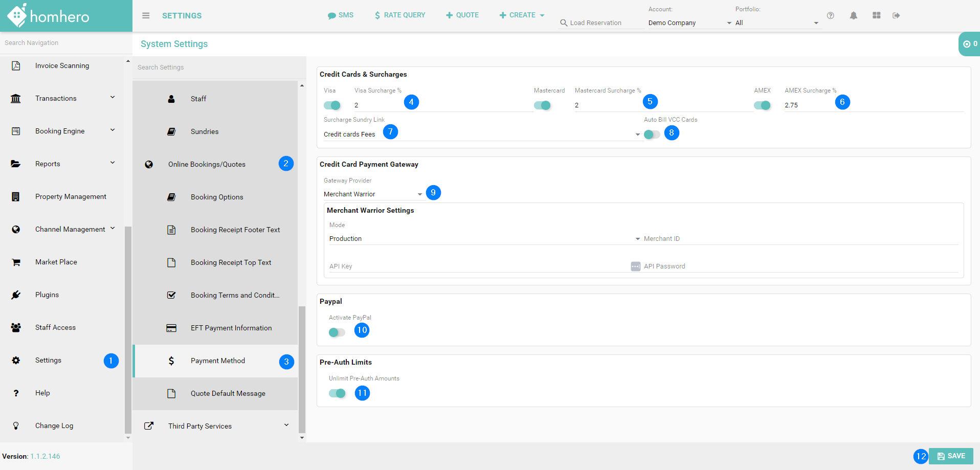Viewport: 980px width, 470px height.
Task: Open Invoice Scanning from the navigation
Action: (x=62, y=65)
